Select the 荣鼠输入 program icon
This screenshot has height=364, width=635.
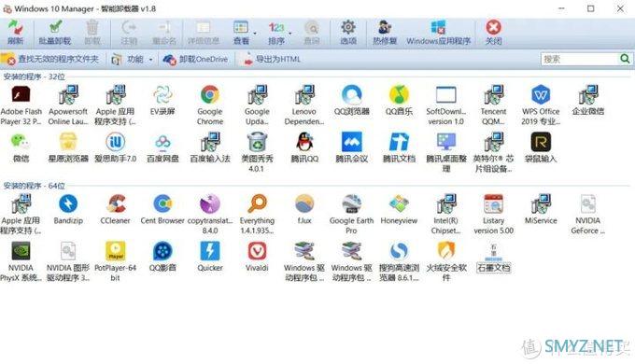[541, 142]
